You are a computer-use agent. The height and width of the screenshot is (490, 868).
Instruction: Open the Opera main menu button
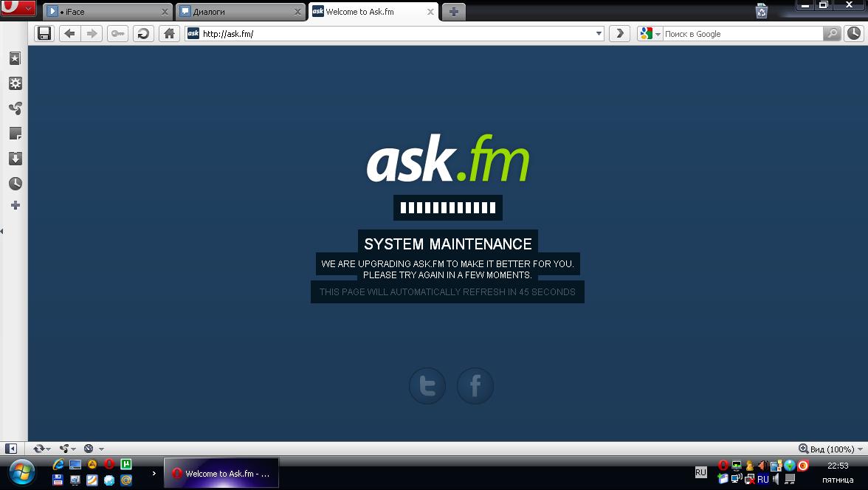[x=18, y=8]
